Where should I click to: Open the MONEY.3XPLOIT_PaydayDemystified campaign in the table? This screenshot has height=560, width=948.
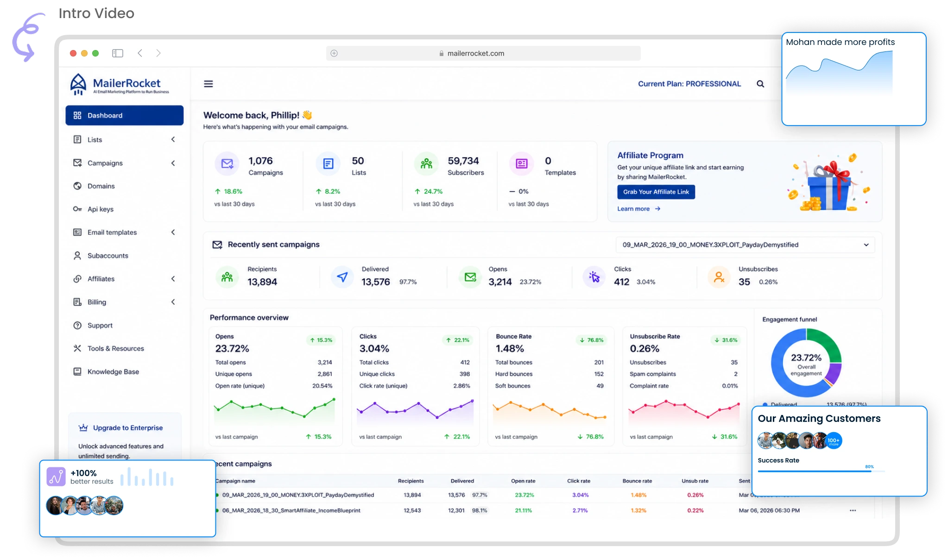[298, 495]
